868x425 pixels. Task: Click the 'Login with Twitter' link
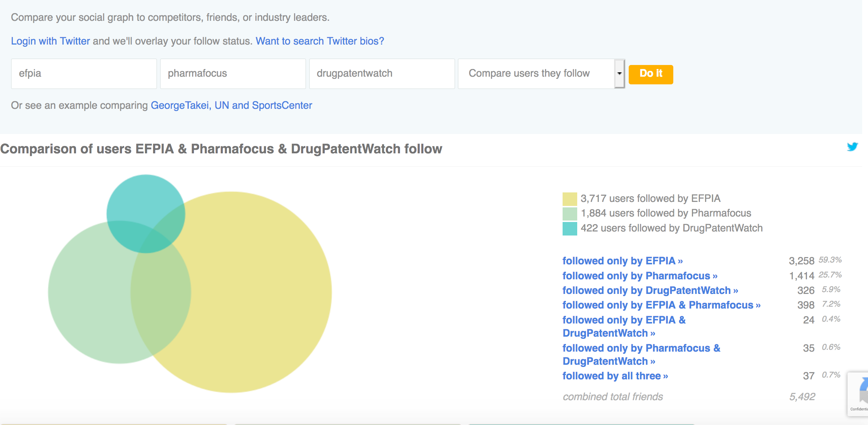50,41
